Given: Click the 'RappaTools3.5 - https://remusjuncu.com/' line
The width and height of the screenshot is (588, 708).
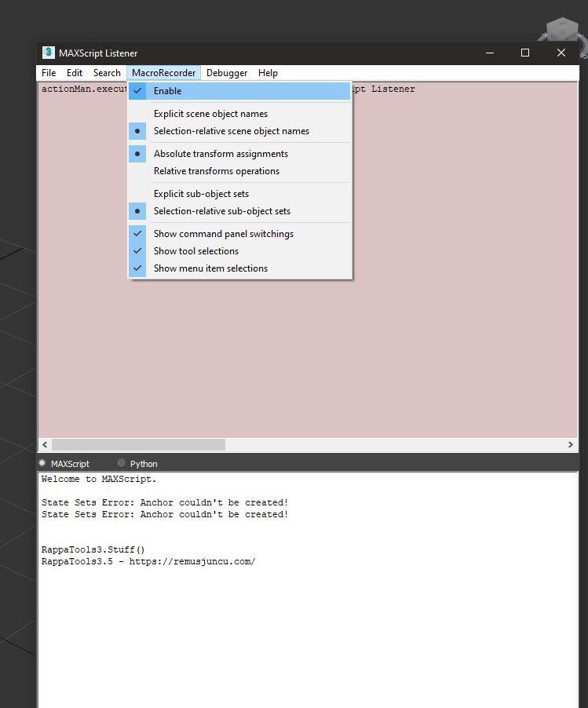Looking at the screenshot, I should (148, 561).
